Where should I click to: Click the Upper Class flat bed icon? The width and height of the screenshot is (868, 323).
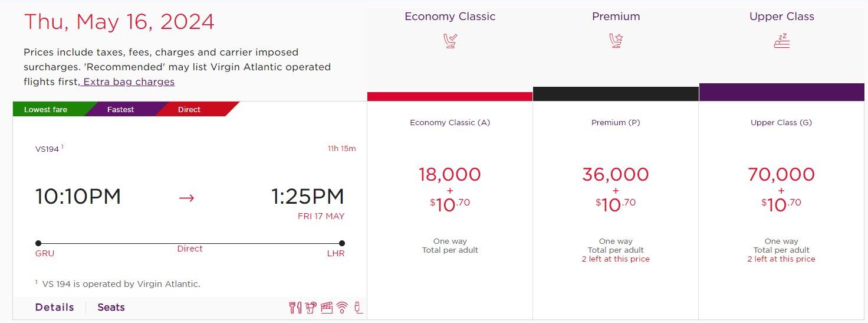coord(781,41)
